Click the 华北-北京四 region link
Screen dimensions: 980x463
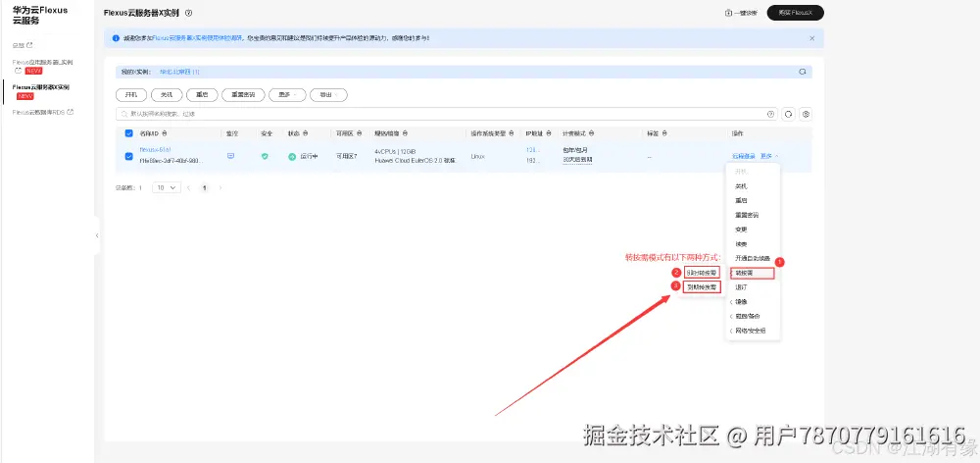point(179,72)
